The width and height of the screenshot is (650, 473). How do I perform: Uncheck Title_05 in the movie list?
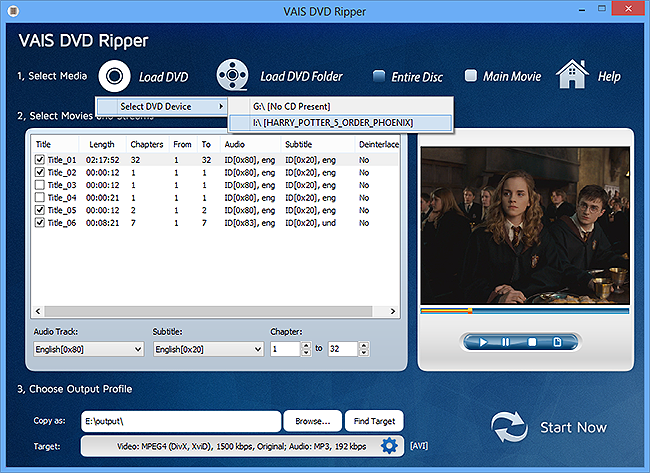40,210
